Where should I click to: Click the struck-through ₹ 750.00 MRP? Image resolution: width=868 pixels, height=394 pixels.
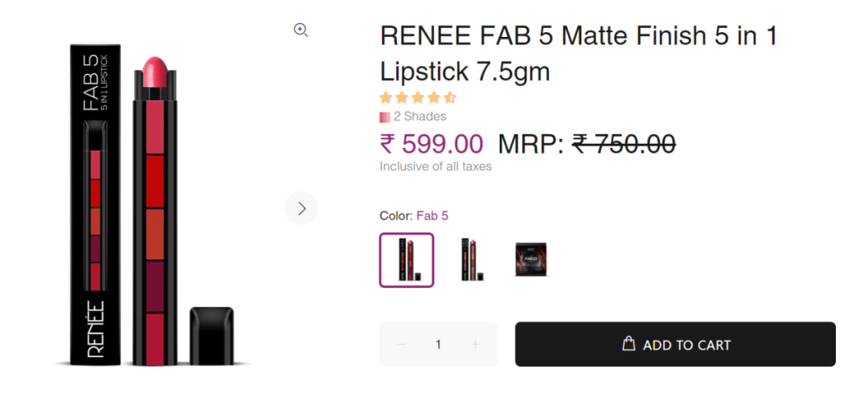(624, 144)
